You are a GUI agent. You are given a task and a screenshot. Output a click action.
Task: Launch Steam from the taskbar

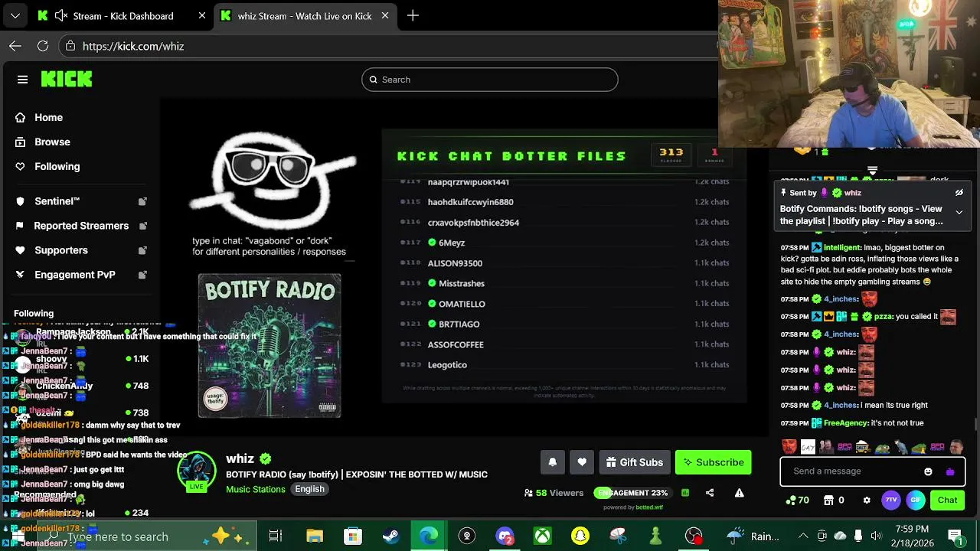click(390, 536)
